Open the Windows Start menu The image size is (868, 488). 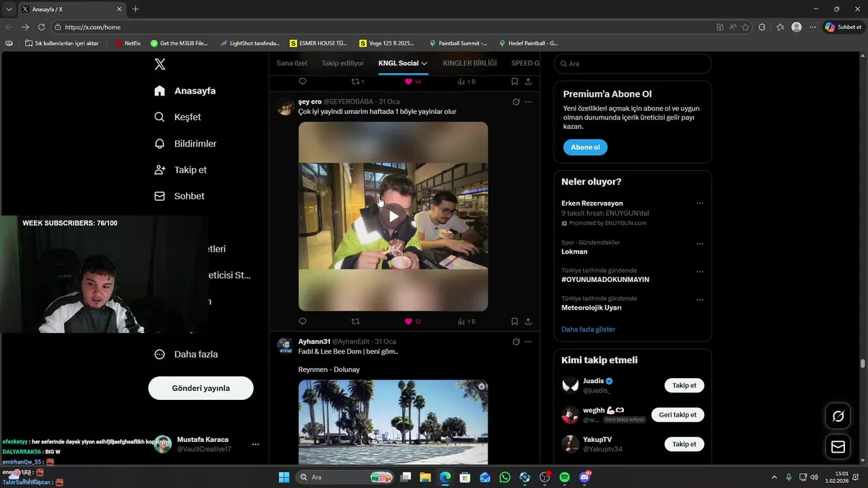(x=284, y=477)
